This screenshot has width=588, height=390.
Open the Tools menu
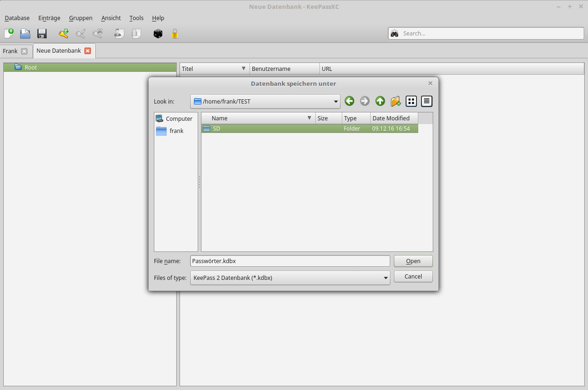coord(137,18)
